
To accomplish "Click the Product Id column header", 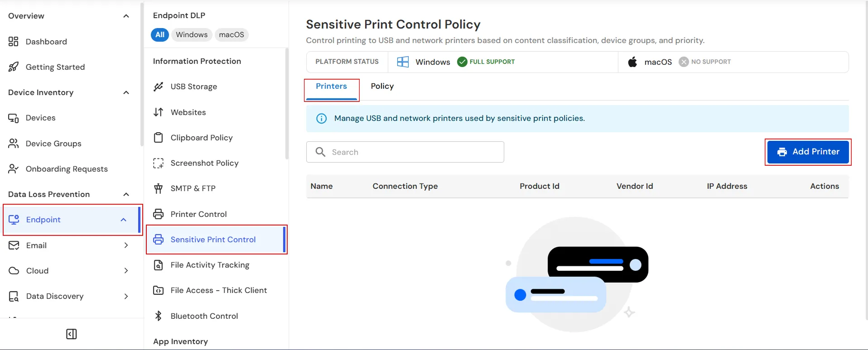I will tap(540, 187).
